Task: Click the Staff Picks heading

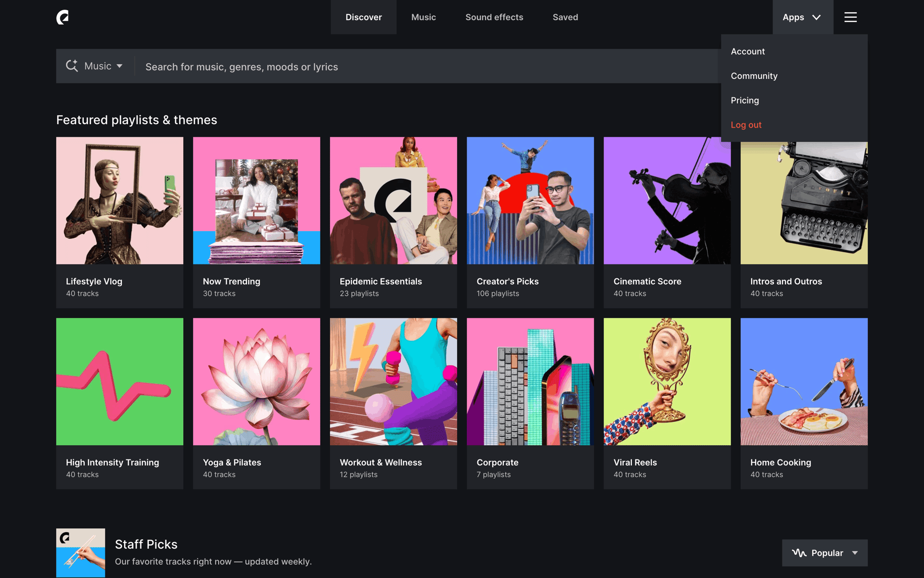Action: tap(146, 544)
